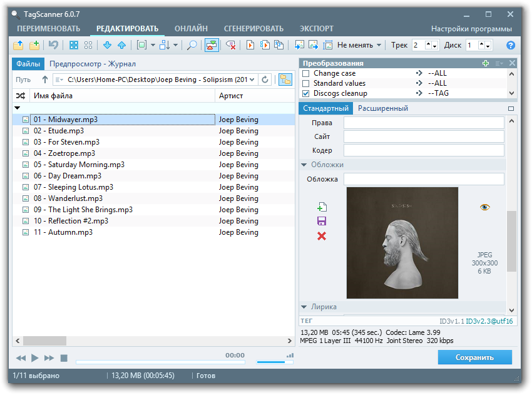Open the Расширенный tag tab

pos(382,108)
